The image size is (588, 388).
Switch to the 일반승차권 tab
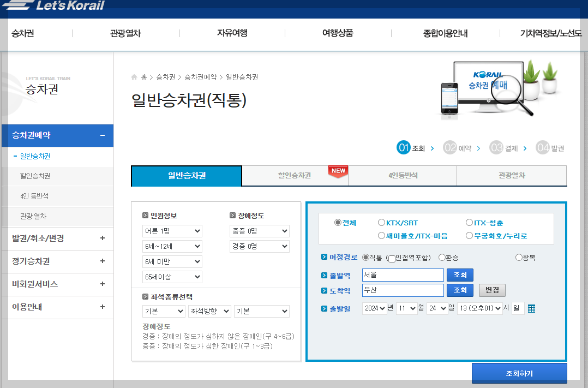pyautogui.click(x=187, y=176)
